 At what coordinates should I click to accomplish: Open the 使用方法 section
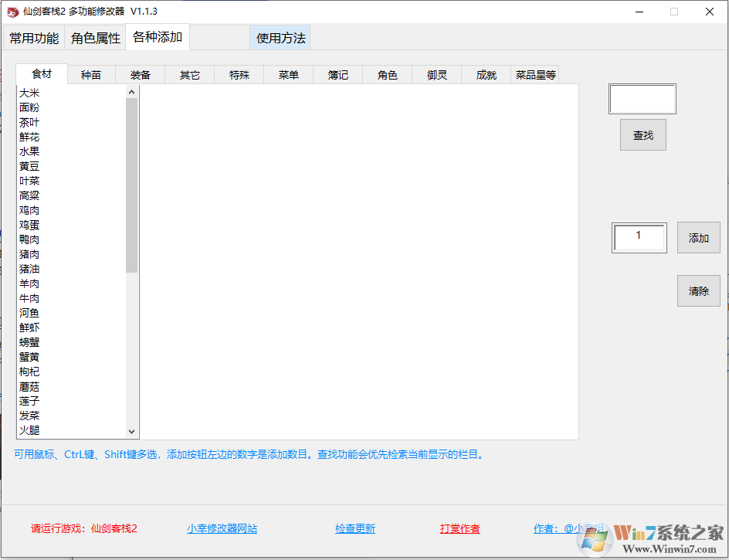click(280, 37)
